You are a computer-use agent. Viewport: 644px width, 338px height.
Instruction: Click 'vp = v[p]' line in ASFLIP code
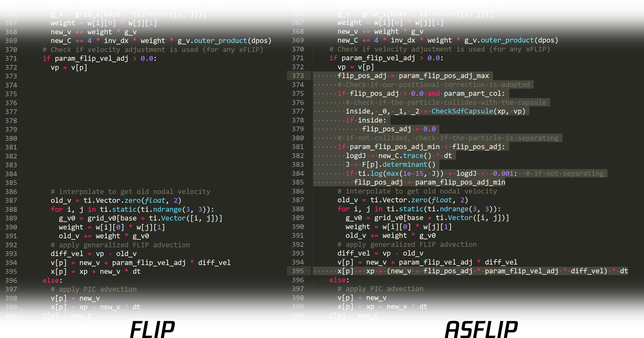coord(356,67)
